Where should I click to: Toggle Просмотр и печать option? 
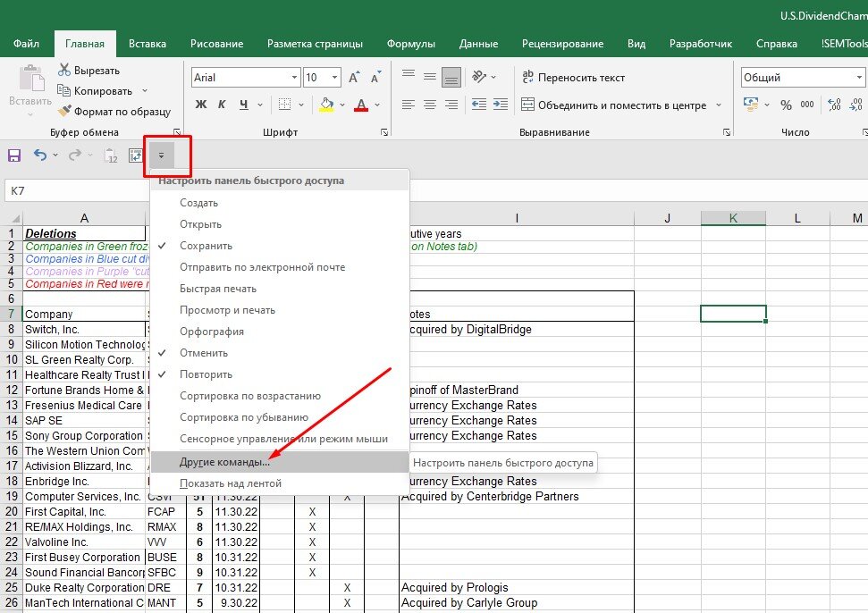point(280,310)
